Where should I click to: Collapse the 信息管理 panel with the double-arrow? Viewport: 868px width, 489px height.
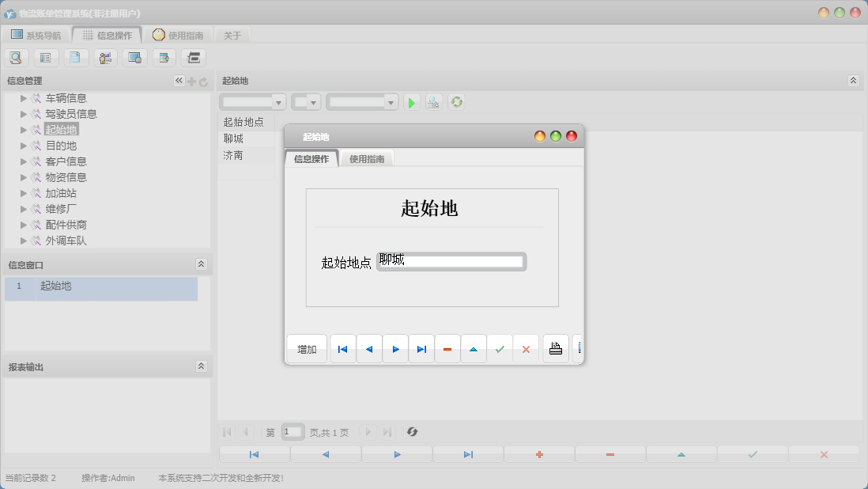click(179, 80)
